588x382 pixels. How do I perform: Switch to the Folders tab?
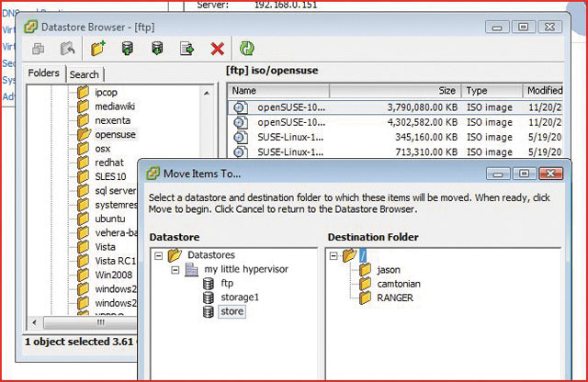coord(44,73)
